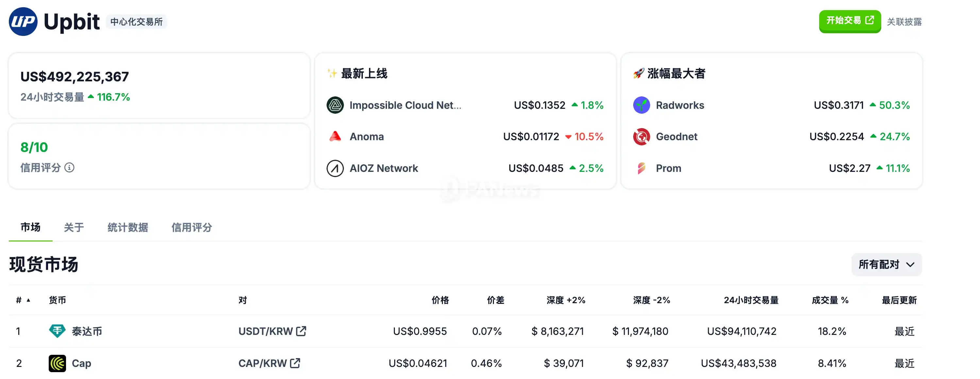Click the Impossible Cloud Network coin icon
This screenshot has height=379, width=980.
coord(335,105)
